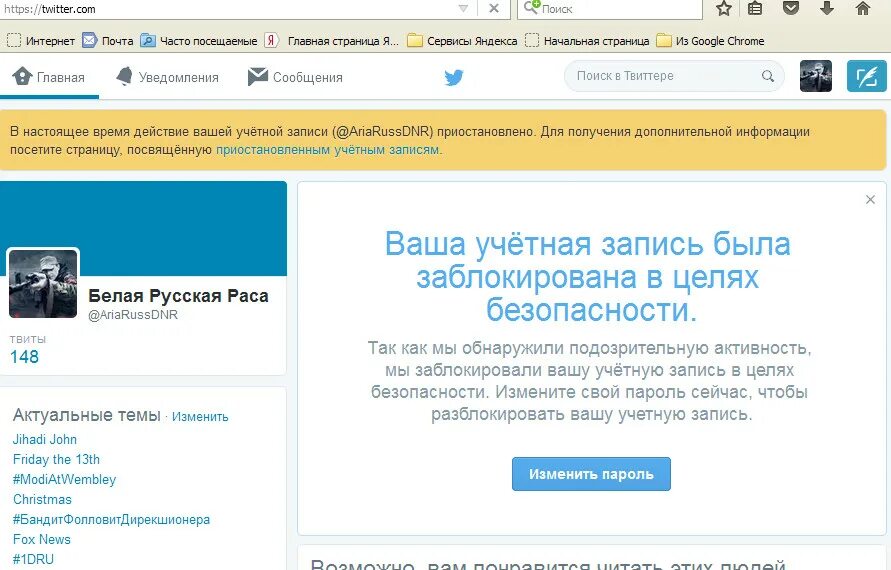Open the bookmarks list icon
This screenshot has width=891, height=570.
click(x=755, y=9)
